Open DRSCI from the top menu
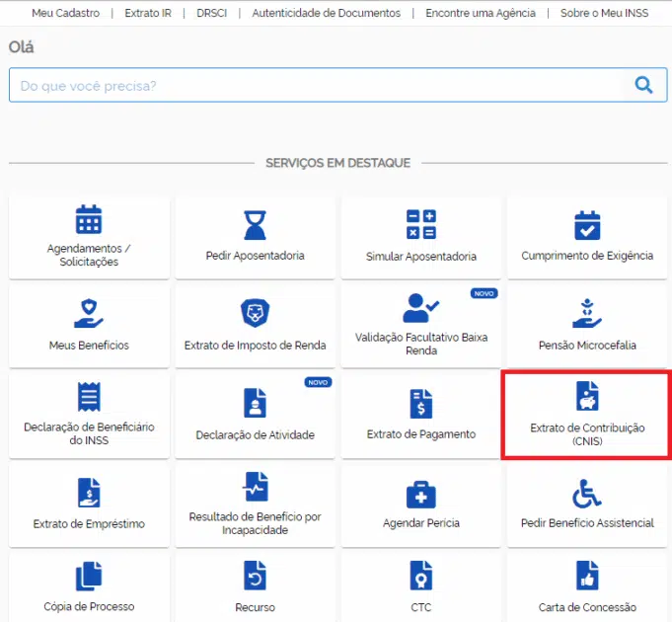 [x=212, y=13]
